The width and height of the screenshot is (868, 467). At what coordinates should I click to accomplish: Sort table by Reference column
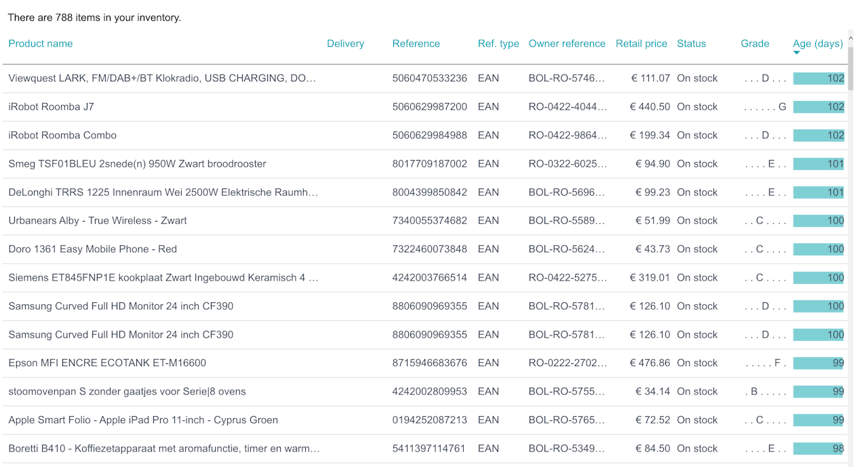[x=416, y=43]
